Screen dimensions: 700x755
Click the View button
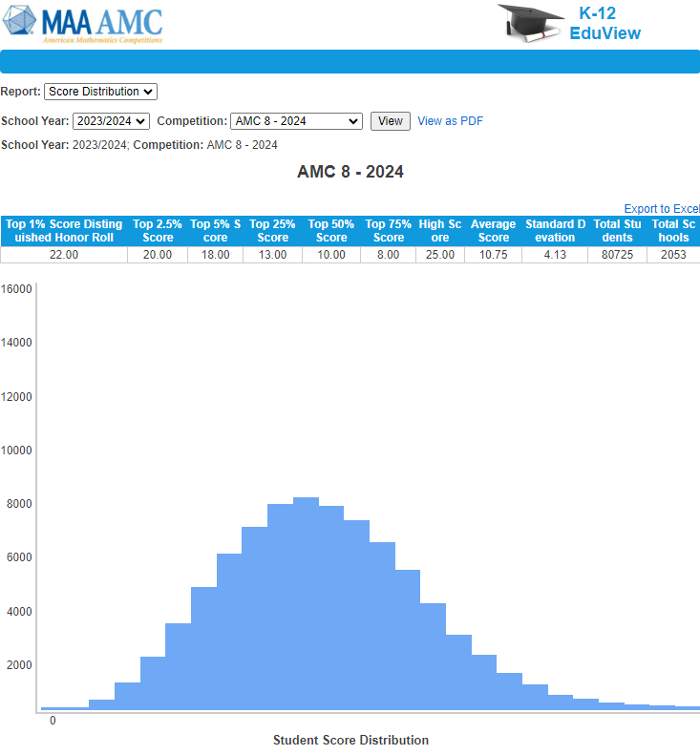[391, 121]
